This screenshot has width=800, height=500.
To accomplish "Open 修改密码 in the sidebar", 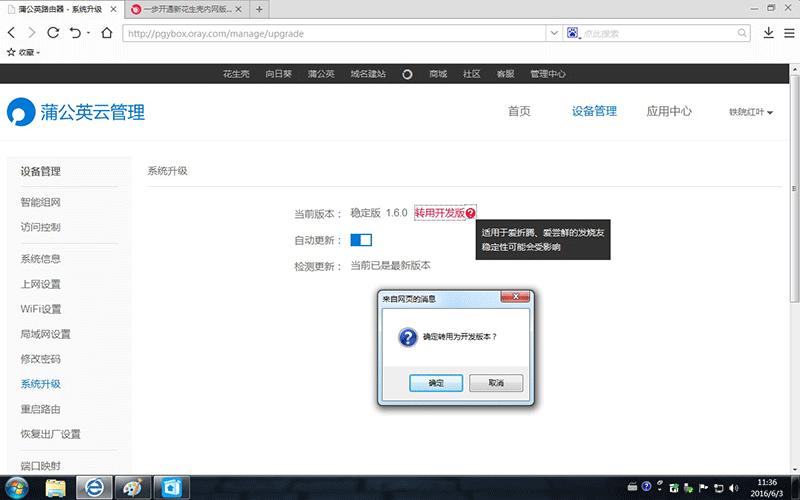I will point(40,359).
